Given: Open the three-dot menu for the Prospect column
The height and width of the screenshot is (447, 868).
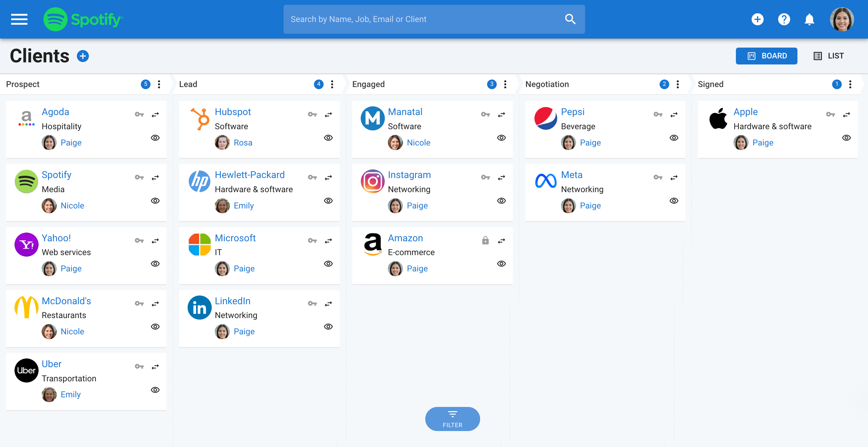Looking at the screenshot, I should [x=159, y=84].
